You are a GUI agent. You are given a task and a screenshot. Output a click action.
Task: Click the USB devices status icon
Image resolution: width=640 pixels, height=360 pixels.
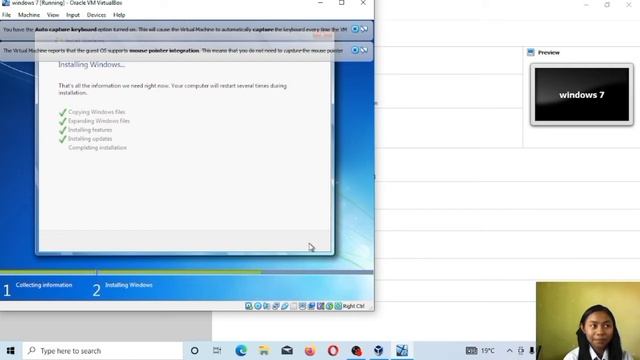click(x=284, y=306)
